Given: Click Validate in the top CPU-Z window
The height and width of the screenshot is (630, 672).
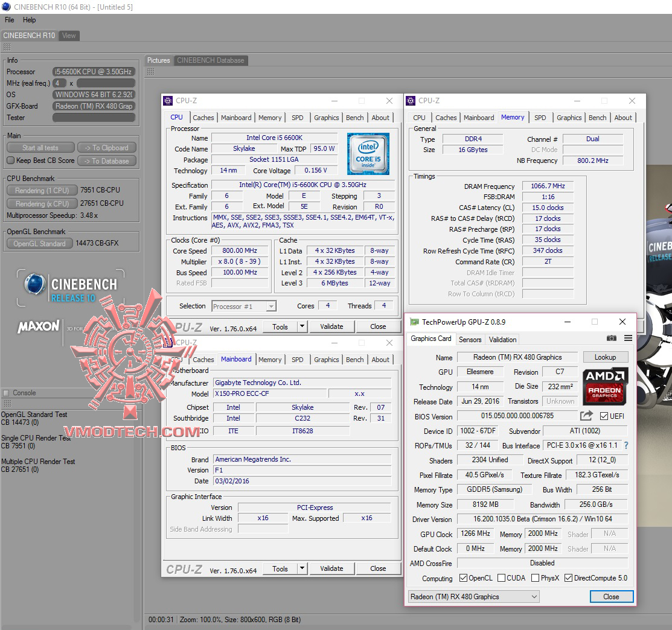Looking at the screenshot, I should pos(331,326).
